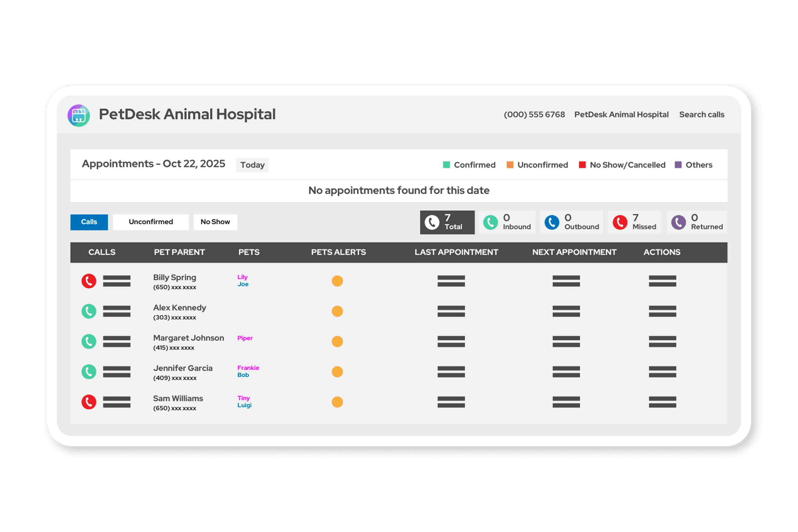Filter by Returned calls counter
This screenshot has width=798, height=532.
point(697,223)
